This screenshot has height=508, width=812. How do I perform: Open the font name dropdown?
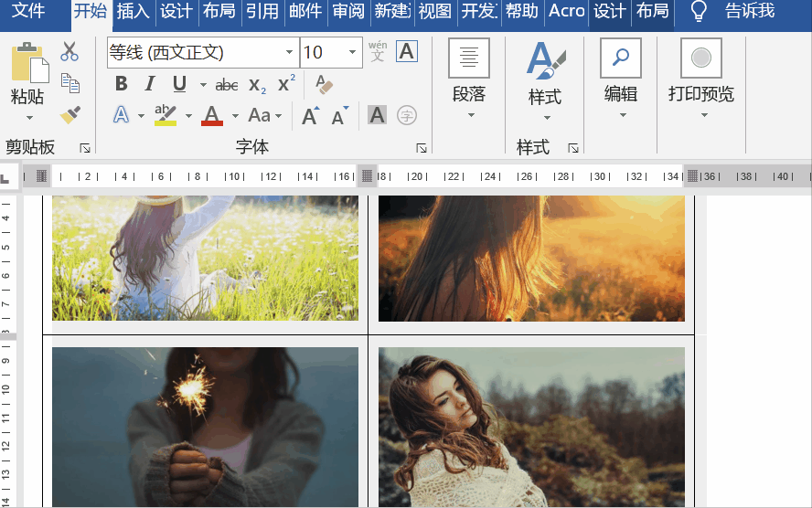[289, 52]
